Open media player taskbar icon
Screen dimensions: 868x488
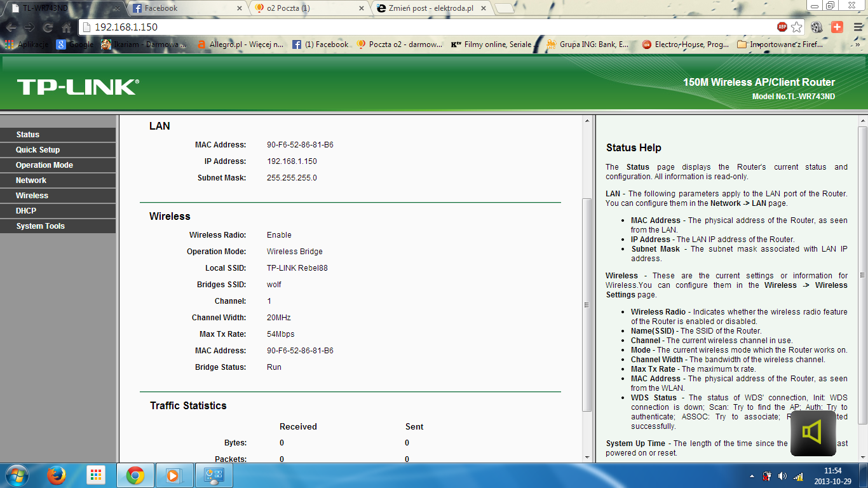(173, 475)
